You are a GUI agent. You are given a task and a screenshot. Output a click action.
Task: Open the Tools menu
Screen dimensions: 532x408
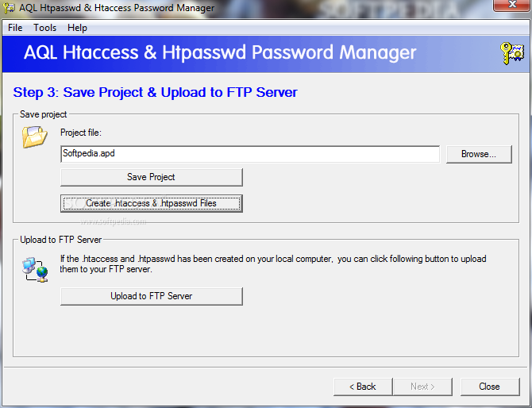45,28
